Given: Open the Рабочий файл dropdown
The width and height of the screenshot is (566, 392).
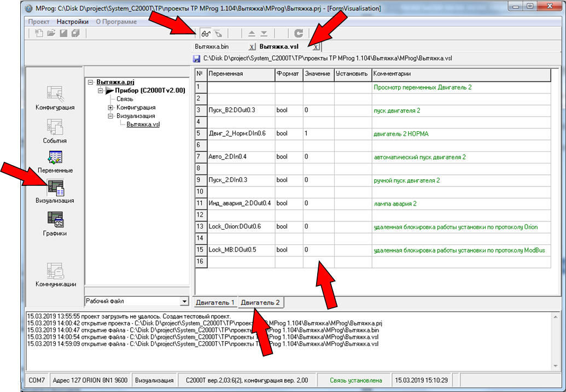Looking at the screenshot, I should point(184,302).
